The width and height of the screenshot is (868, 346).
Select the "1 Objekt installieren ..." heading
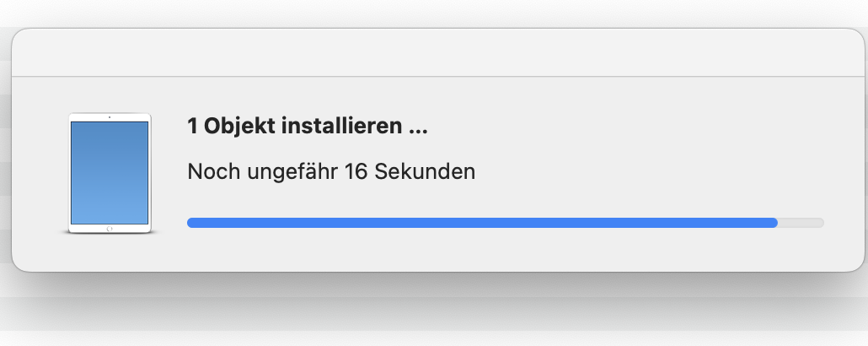click(308, 127)
